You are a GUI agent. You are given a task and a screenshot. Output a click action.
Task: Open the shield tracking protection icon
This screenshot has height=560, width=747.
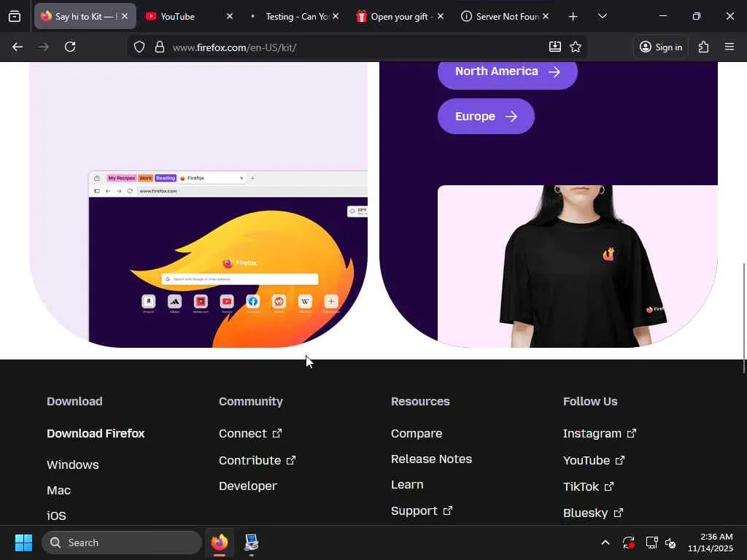click(x=139, y=47)
